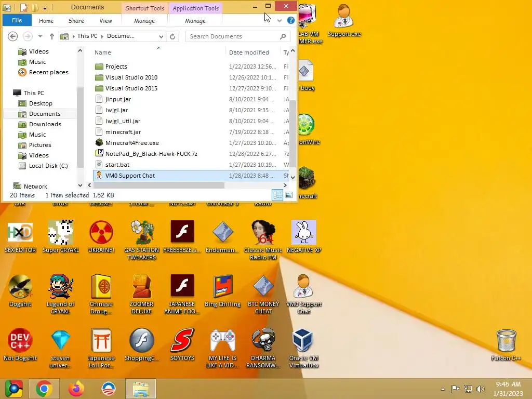The width and height of the screenshot is (532, 399).
Task: Open the Share ribbon tab
Action: click(76, 21)
